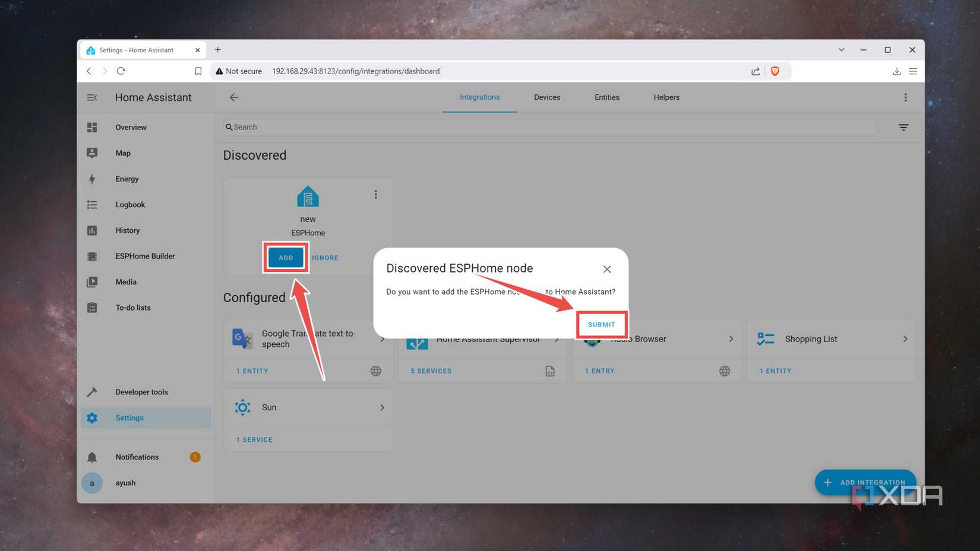The image size is (980, 551).
Task: Click the ESPHome logo on the discovered card
Action: [x=308, y=197]
